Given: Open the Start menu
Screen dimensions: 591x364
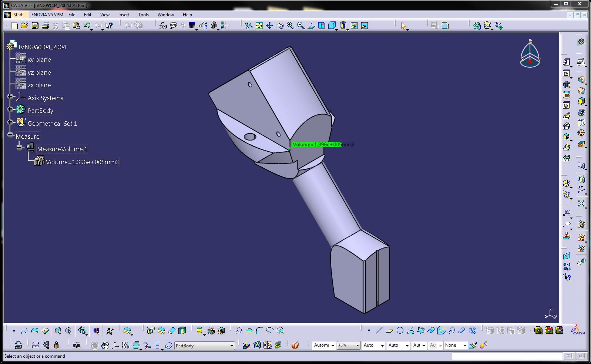Looking at the screenshot, I should click(18, 15).
